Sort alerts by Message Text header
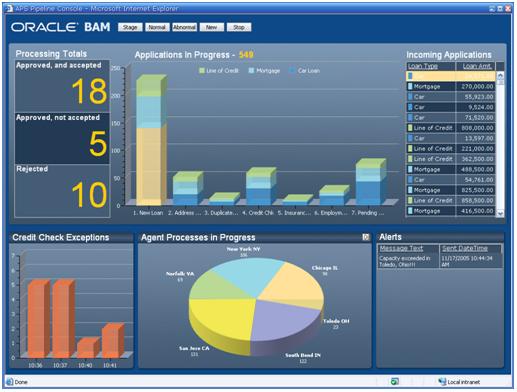517x392 pixels. click(401, 248)
